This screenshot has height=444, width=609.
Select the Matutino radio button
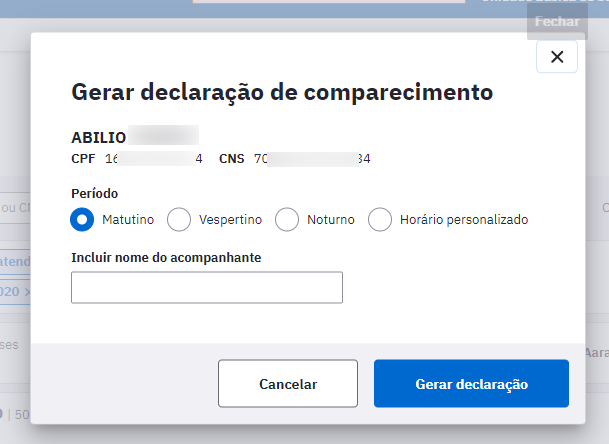(82, 219)
